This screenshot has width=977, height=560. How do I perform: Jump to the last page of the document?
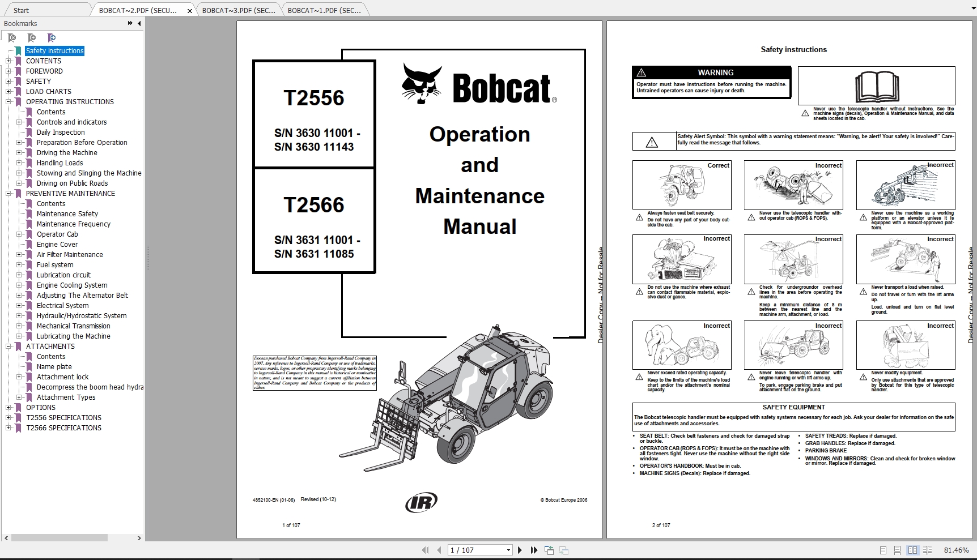[x=534, y=550]
